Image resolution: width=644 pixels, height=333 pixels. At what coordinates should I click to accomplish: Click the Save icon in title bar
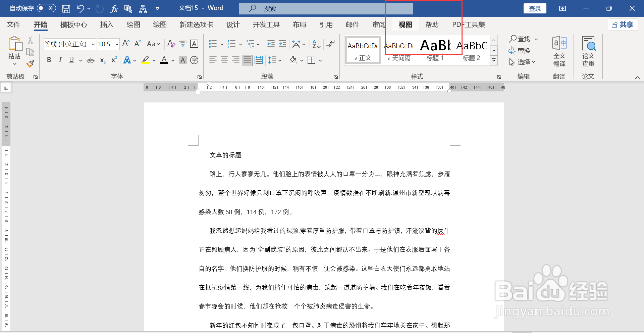pos(66,9)
